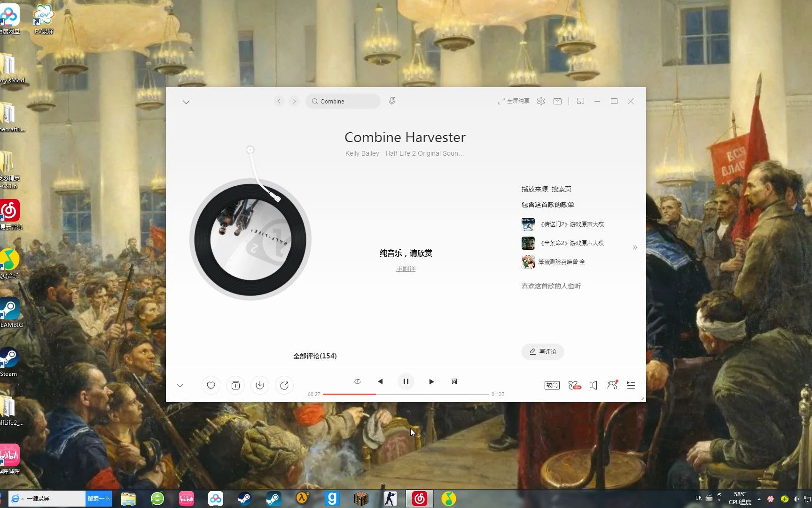812x508 pixels.
Task: Open the QQ音乐 desktop shortcut
Action: pos(9,263)
